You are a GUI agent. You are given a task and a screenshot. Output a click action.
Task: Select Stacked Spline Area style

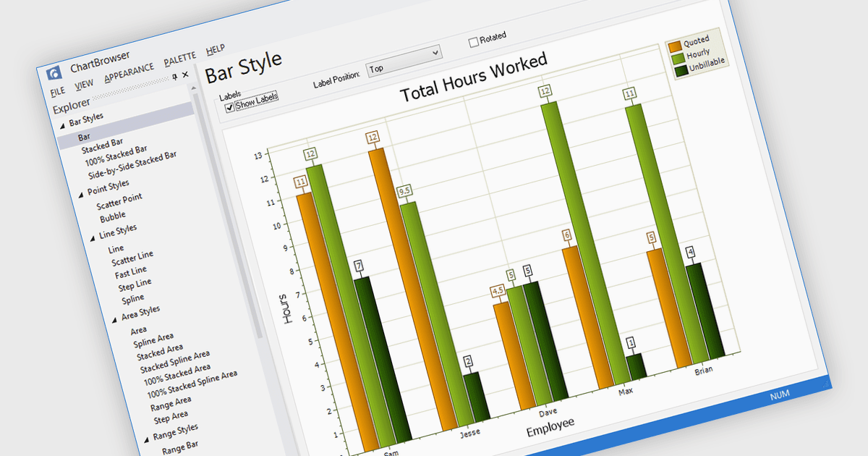tap(175, 361)
